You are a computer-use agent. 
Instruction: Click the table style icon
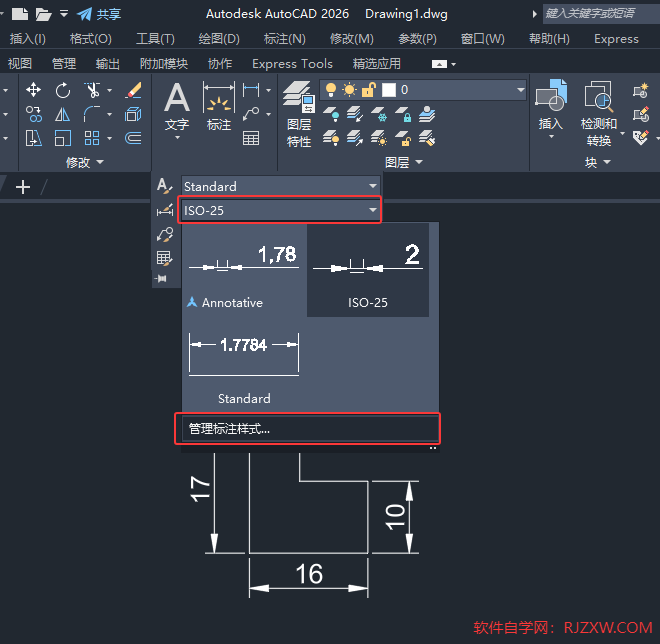point(165,258)
